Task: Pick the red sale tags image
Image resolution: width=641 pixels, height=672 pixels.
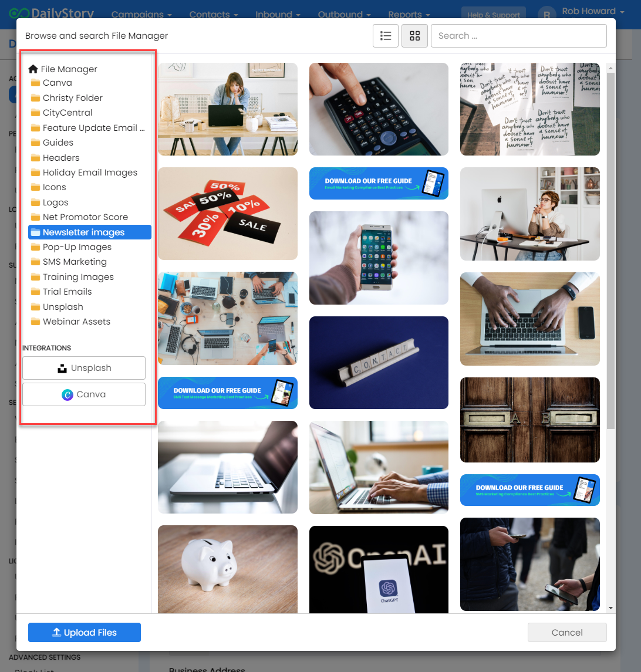Action: (228, 214)
